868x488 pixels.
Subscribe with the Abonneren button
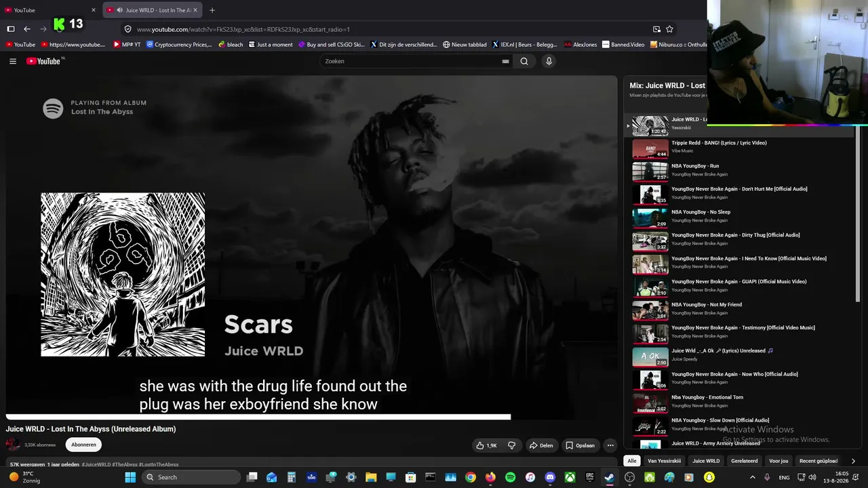(83, 445)
